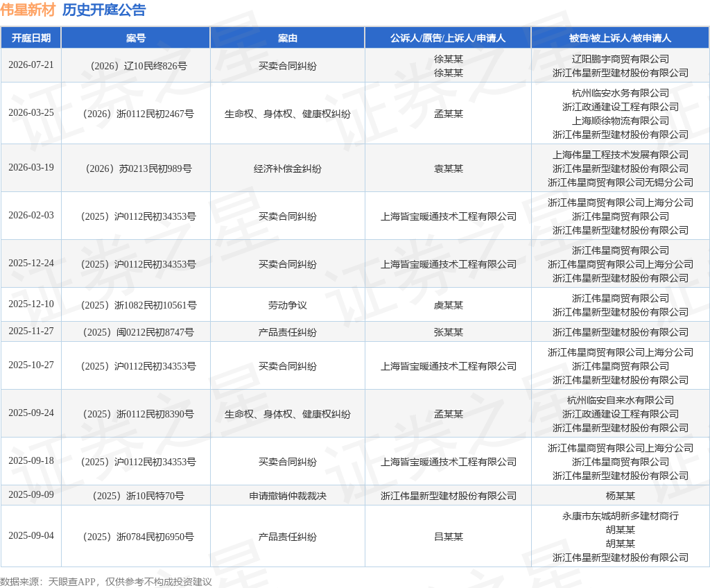Click the 被告/被上诉人/被申请人 header
The image size is (710, 588).
(620, 38)
